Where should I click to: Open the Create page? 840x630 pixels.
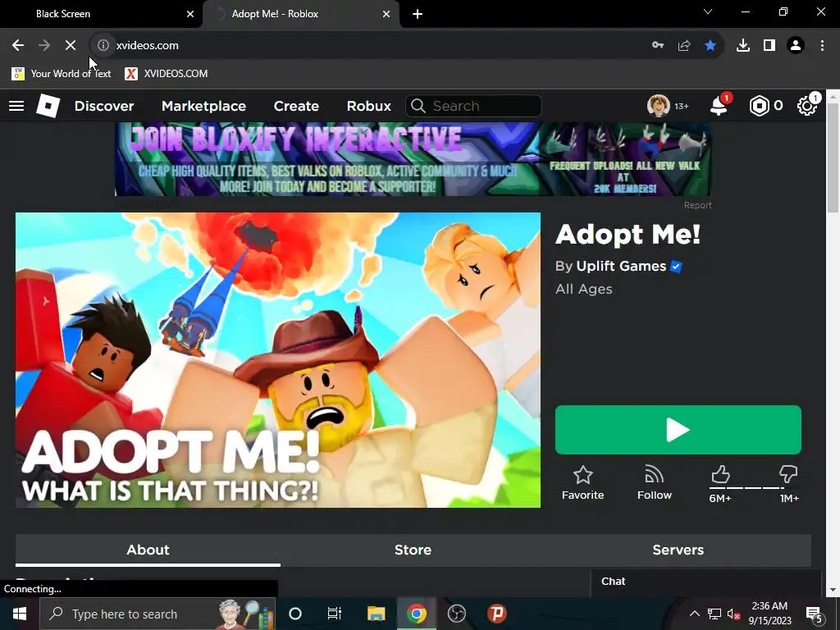tap(296, 106)
